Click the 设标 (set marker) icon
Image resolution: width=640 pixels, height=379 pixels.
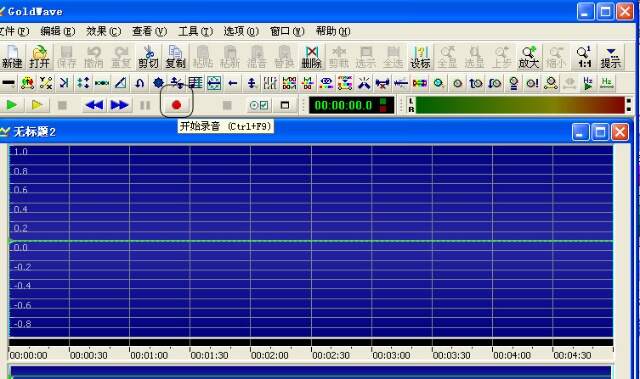(420, 57)
